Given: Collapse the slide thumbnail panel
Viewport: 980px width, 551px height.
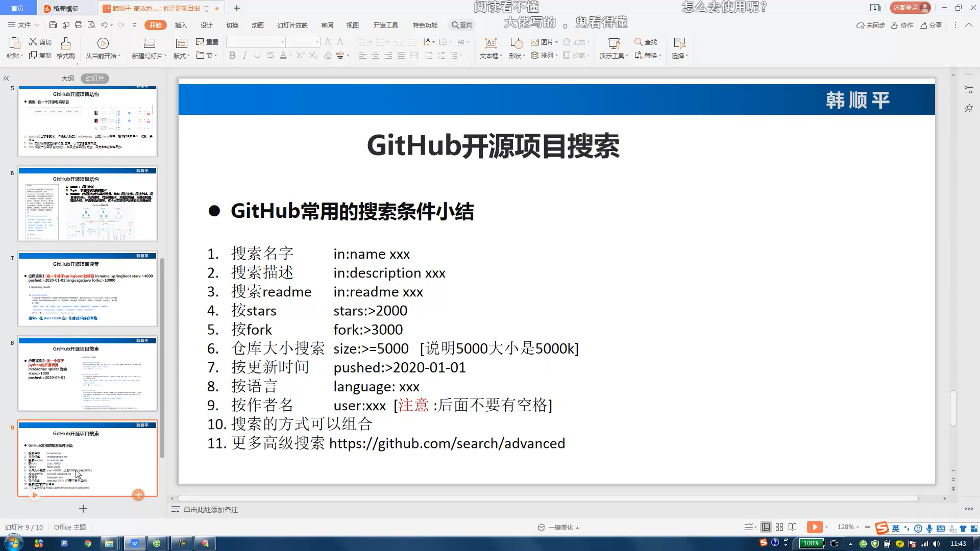Looking at the screenshot, I should (x=6, y=78).
